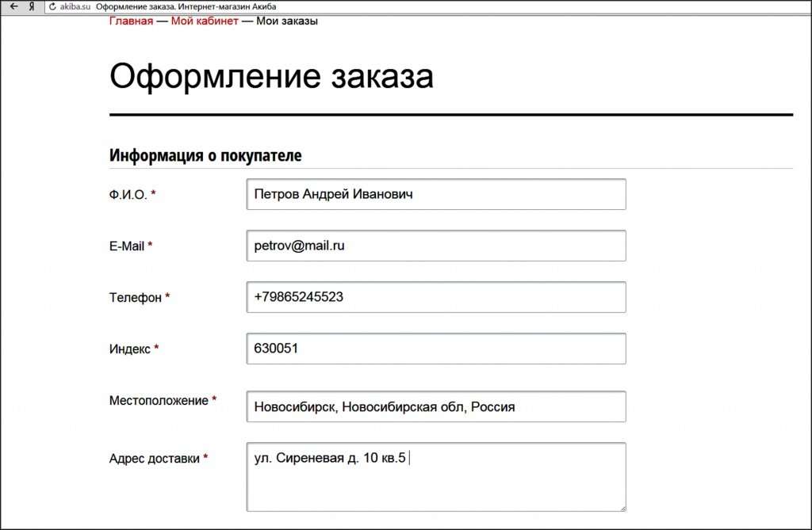
Task: Go back with the browser back arrow
Action: pos(14,6)
